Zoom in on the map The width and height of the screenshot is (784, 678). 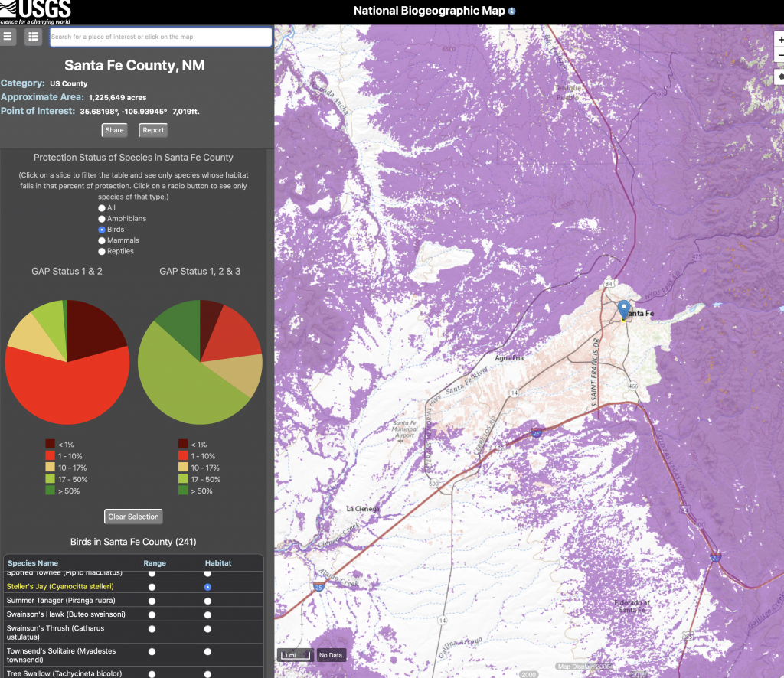point(779,41)
